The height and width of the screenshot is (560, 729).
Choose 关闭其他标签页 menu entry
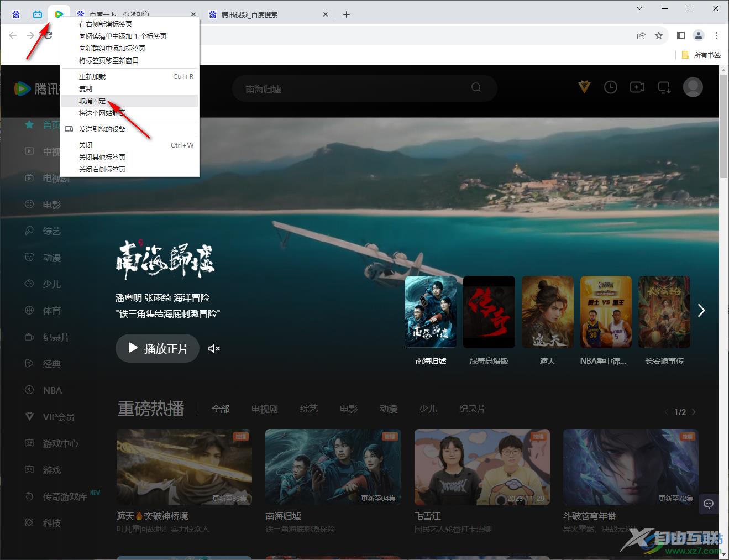pos(129,157)
